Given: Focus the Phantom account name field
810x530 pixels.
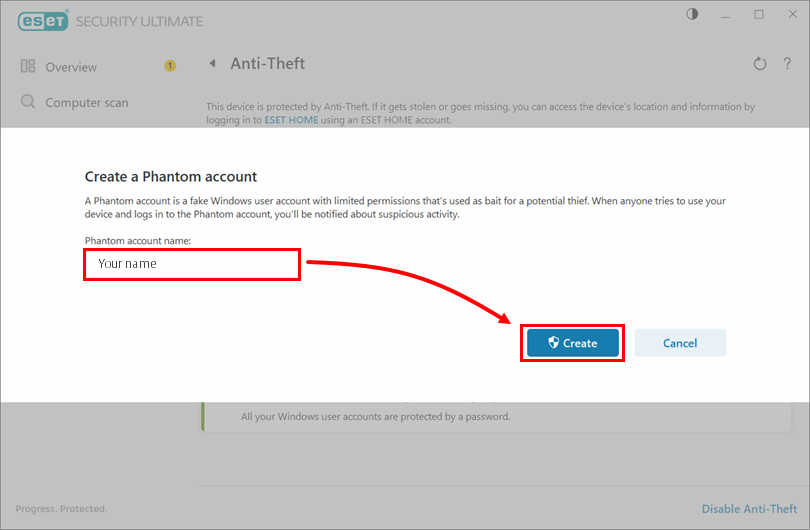Looking at the screenshot, I should 192,264.
